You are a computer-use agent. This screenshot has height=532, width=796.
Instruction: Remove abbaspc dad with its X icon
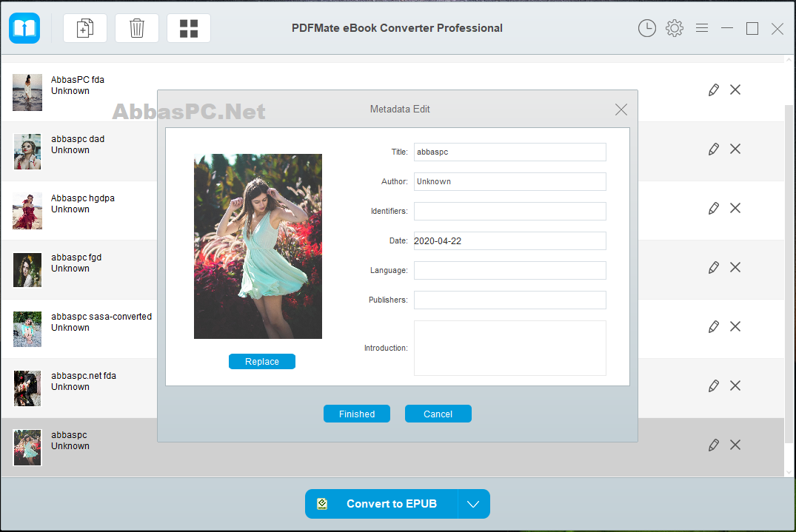pos(735,149)
